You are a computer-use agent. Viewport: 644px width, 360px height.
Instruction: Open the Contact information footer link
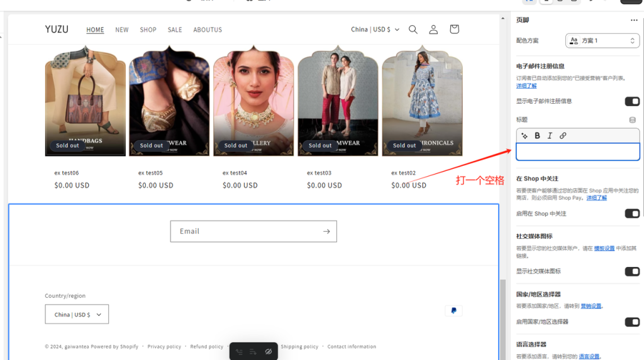tap(352, 347)
